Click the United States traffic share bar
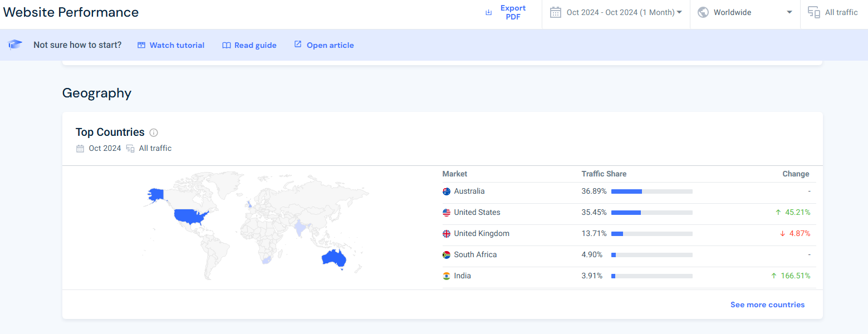 point(652,213)
